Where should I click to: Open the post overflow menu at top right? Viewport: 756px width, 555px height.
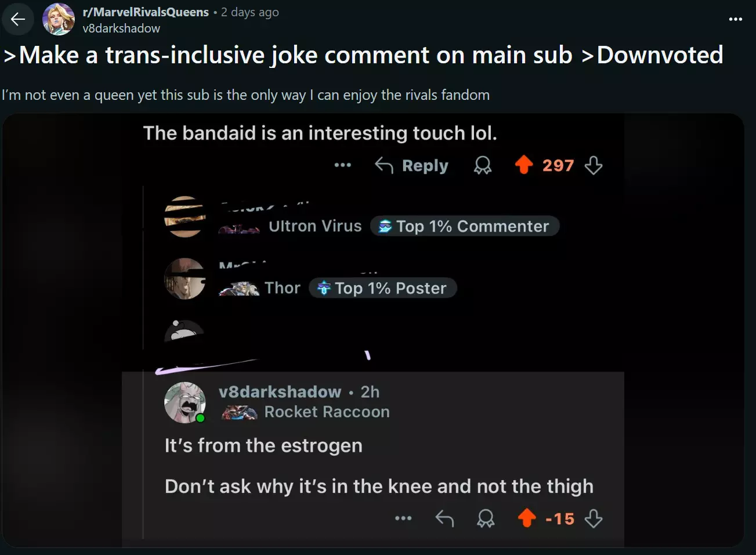click(x=735, y=19)
